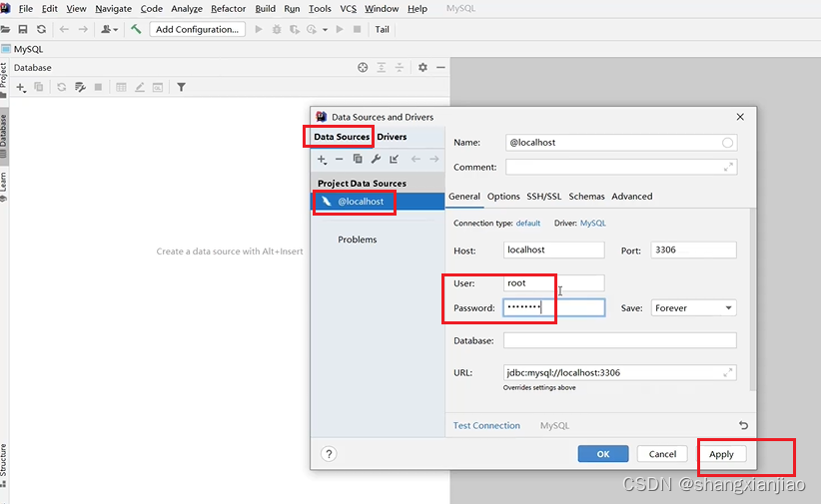
Task: Open the Tools menu
Action: pos(320,8)
